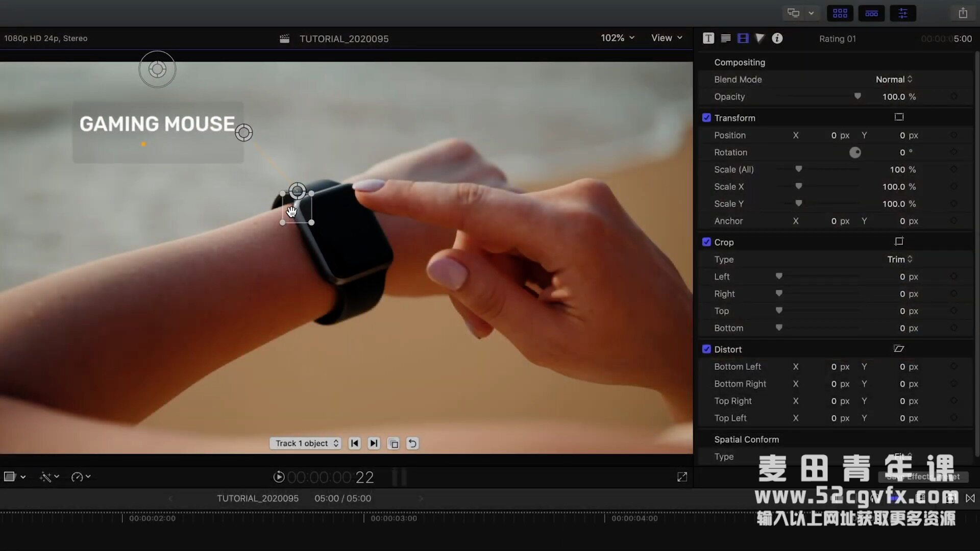Disable the Crop checkbox
The height and width of the screenshot is (551, 980).
coord(706,242)
